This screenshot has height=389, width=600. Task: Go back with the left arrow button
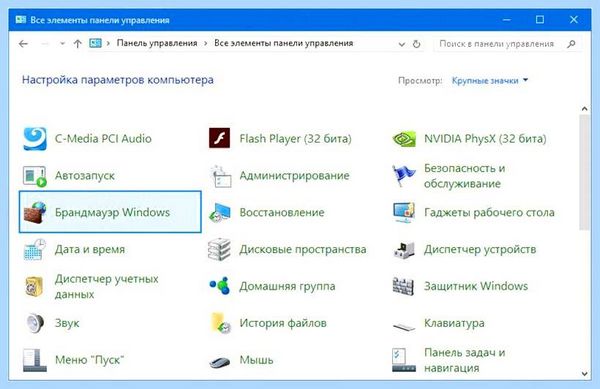[23, 44]
